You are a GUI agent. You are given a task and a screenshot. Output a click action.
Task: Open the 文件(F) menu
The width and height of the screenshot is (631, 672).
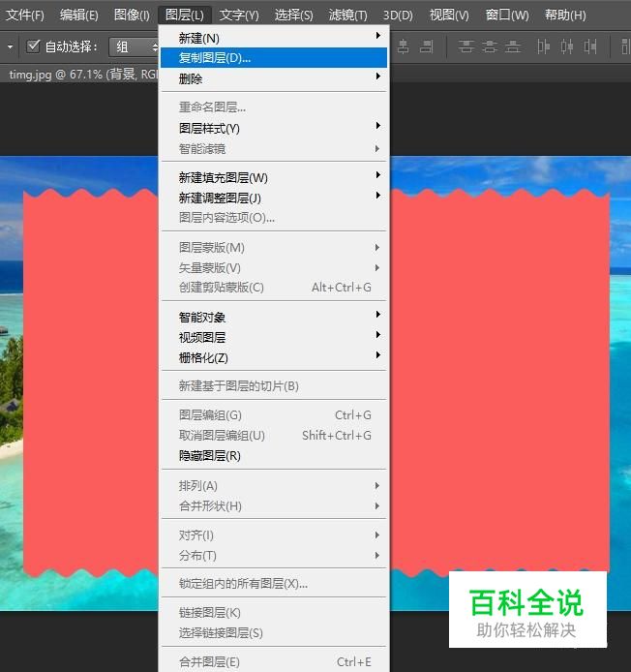tap(25, 15)
